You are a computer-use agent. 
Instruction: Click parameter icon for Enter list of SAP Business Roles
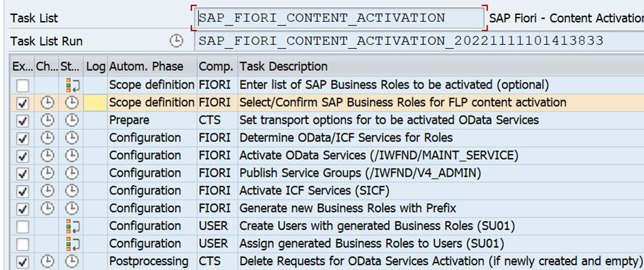[72, 86]
